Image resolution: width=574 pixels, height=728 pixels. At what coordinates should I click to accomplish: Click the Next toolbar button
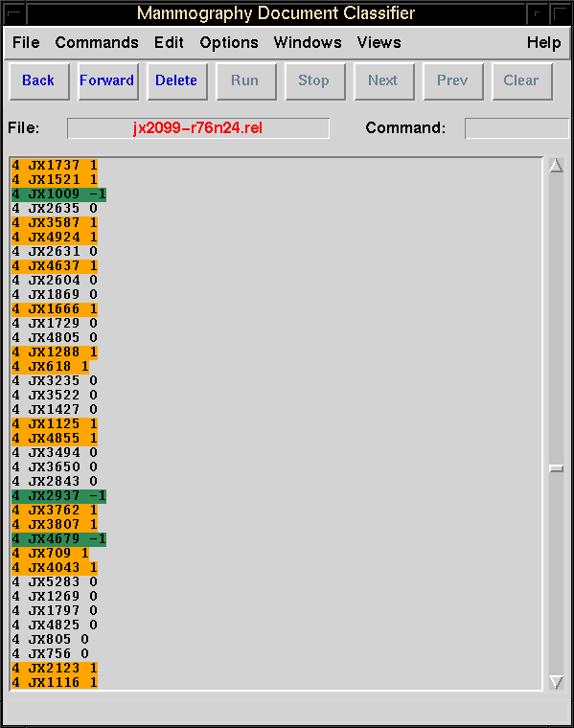pyautogui.click(x=383, y=81)
